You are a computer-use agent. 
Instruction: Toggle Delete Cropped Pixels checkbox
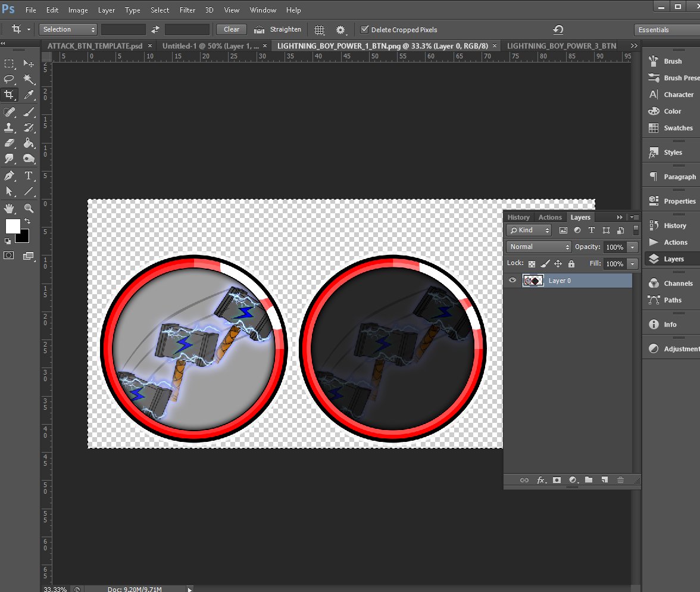click(x=365, y=30)
